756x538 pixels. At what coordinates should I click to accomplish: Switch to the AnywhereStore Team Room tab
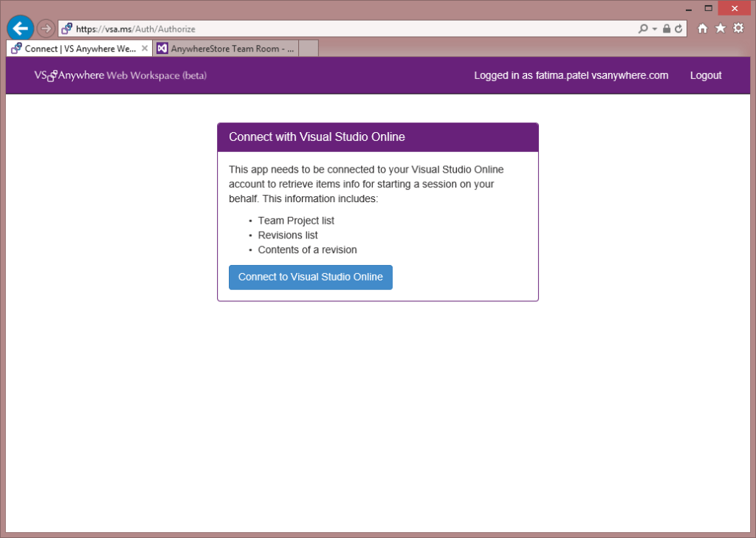pyautogui.click(x=225, y=49)
